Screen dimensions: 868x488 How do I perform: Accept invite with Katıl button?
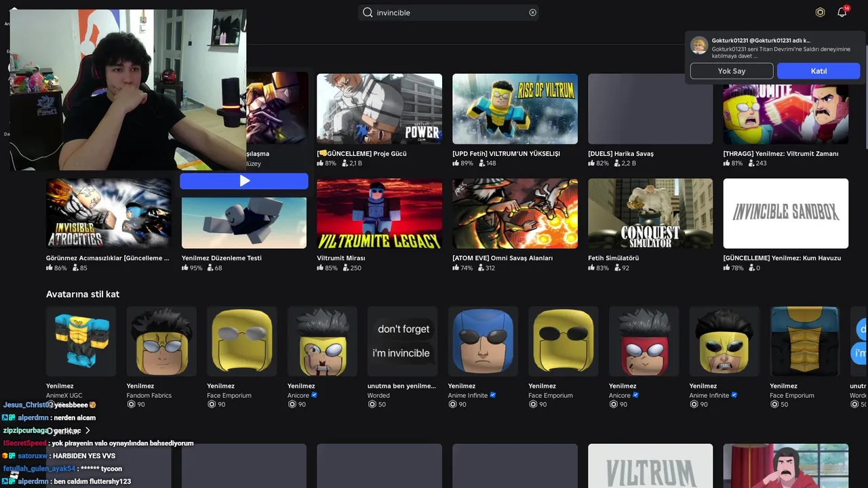(818, 71)
